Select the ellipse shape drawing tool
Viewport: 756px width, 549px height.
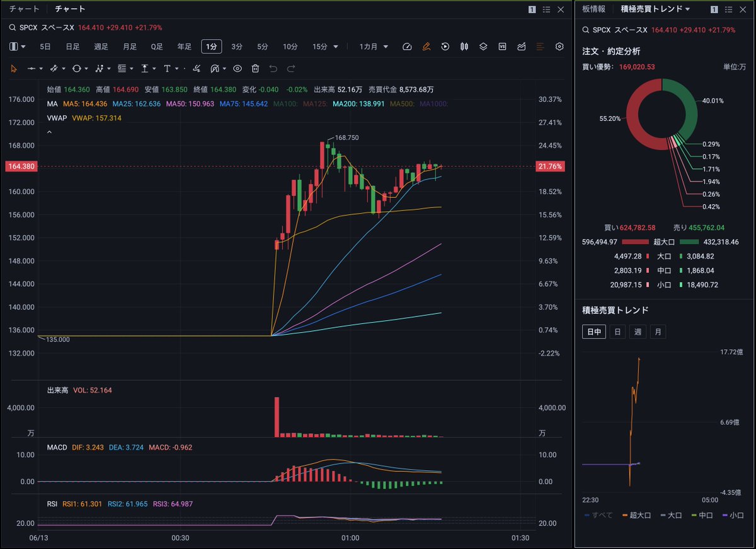(x=76, y=68)
